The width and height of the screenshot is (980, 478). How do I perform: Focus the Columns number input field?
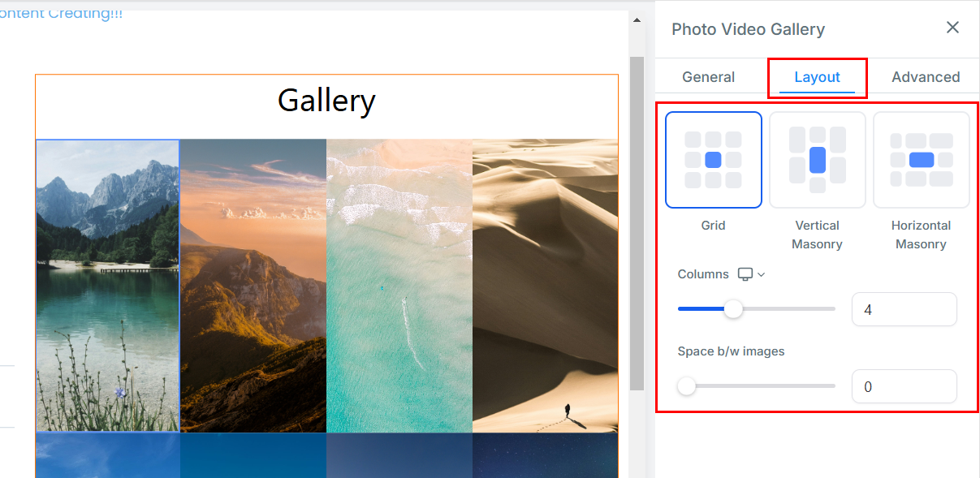(x=904, y=309)
